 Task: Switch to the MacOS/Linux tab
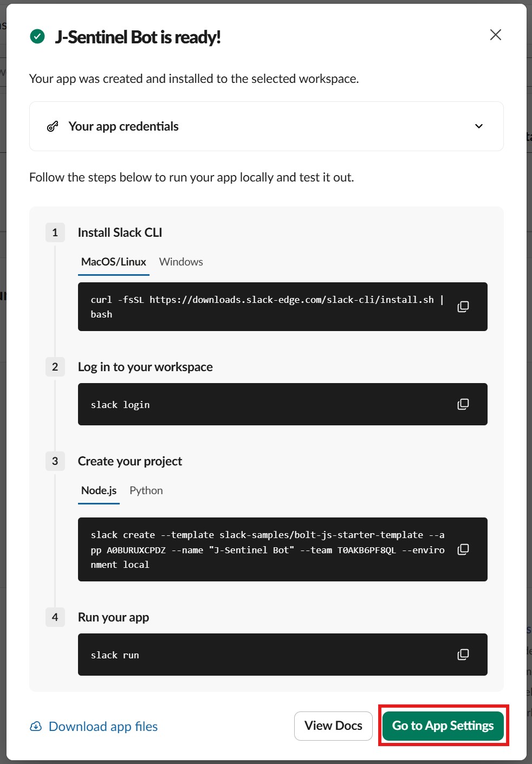tap(114, 262)
